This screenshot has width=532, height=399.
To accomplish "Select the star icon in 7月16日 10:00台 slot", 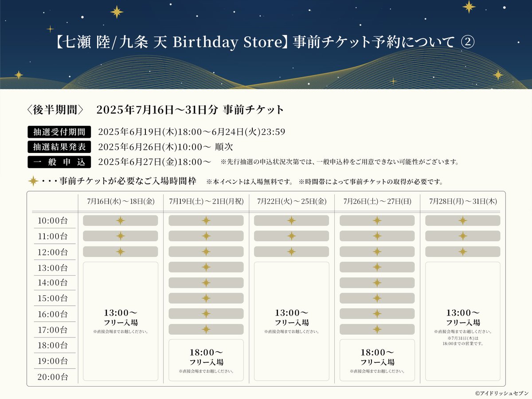I will point(120,220).
